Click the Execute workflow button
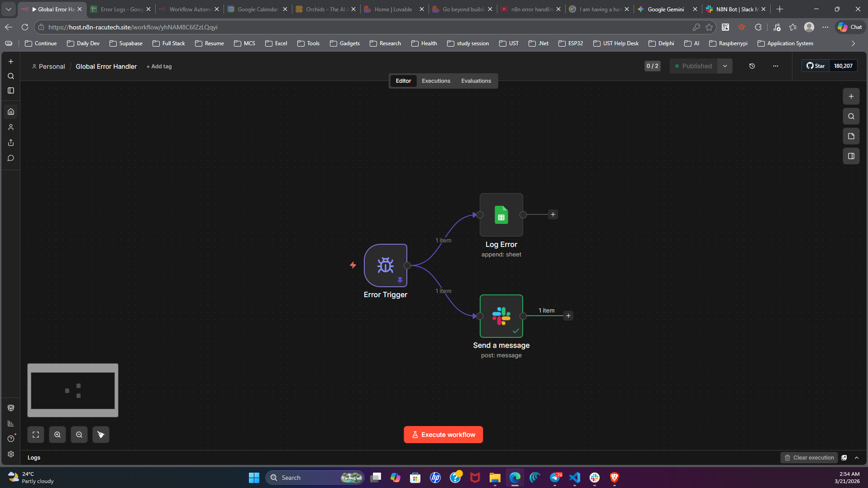Screen dimensions: 868x488 (x=443, y=435)
